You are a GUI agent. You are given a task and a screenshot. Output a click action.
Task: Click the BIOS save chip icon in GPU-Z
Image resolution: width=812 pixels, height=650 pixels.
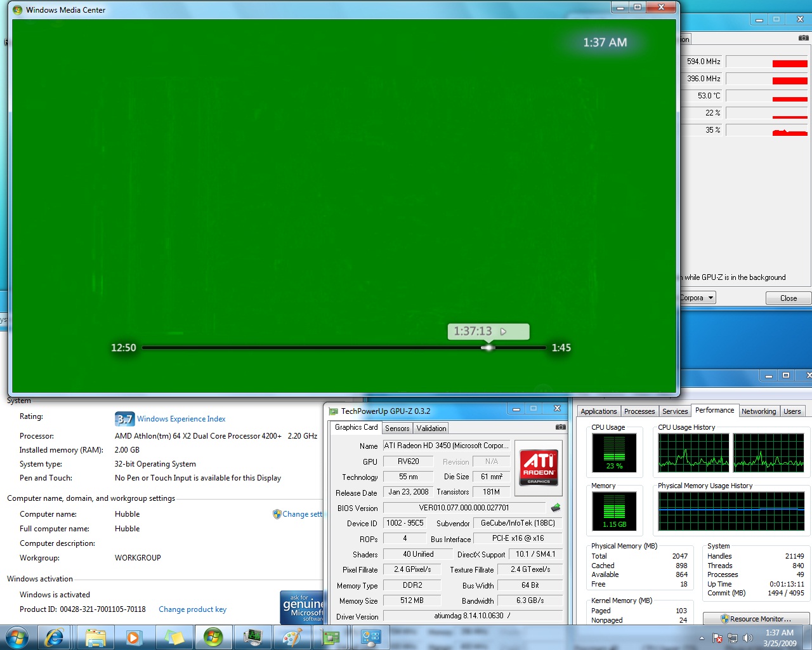pyautogui.click(x=556, y=508)
